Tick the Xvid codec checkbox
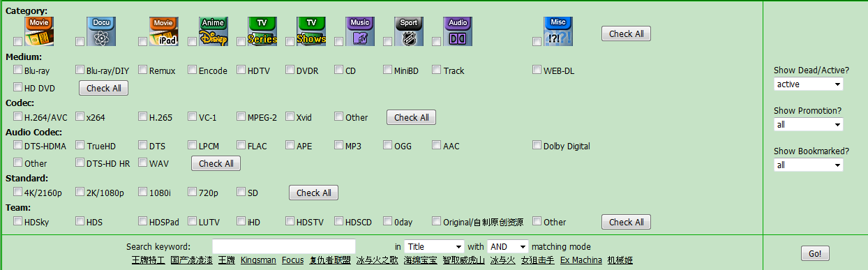 tap(290, 117)
